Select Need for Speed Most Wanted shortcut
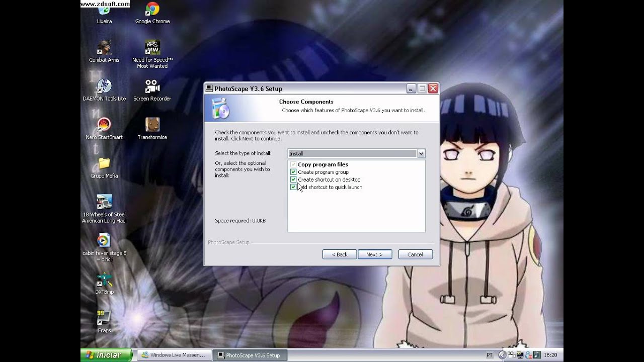 pyautogui.click(x=152, y=55)
